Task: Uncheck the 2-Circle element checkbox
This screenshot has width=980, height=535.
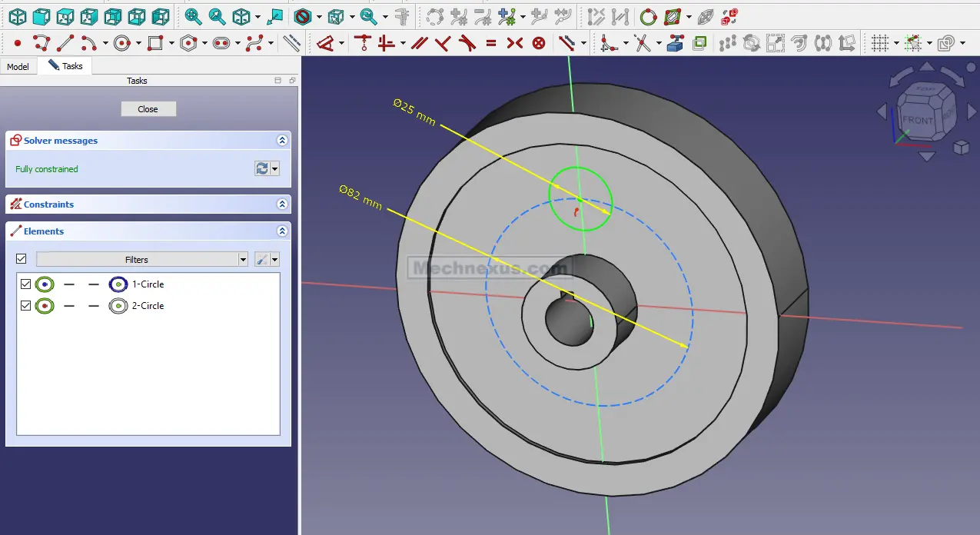Action: pyautogui.click(x=25, y=306)
